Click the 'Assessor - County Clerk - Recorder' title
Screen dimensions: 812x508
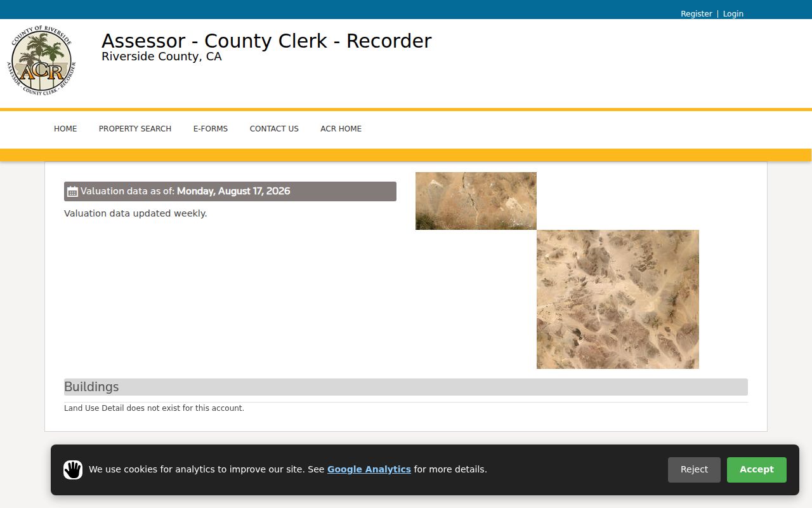coord(266,41)
